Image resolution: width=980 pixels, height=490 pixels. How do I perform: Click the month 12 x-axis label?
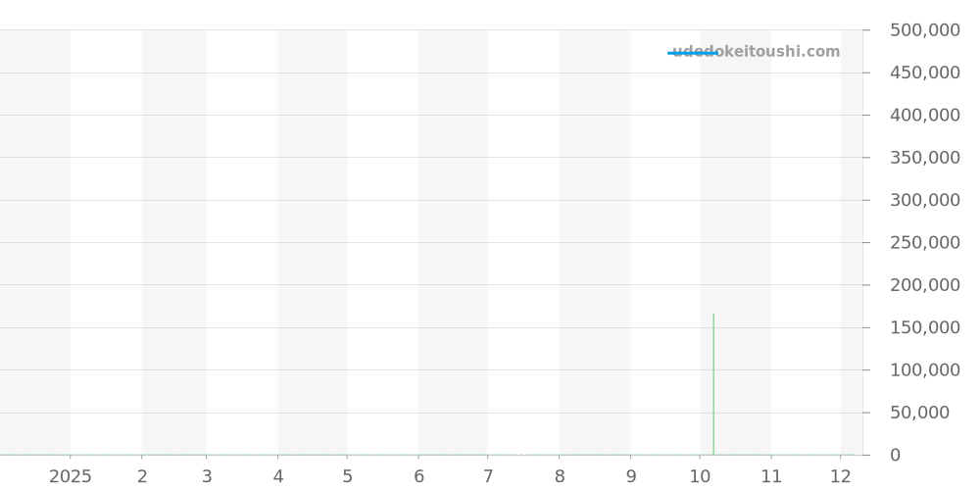[841, 477]
